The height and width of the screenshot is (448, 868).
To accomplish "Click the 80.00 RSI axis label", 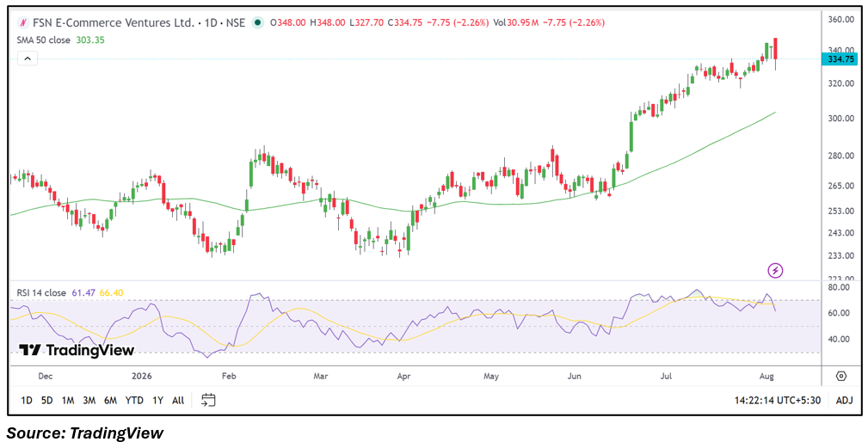I will [x=840, y=287].
